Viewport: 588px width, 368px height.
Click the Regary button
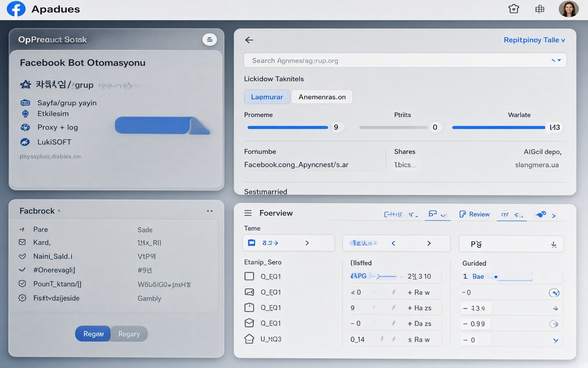pyautogui.click(x=129, y=334)
